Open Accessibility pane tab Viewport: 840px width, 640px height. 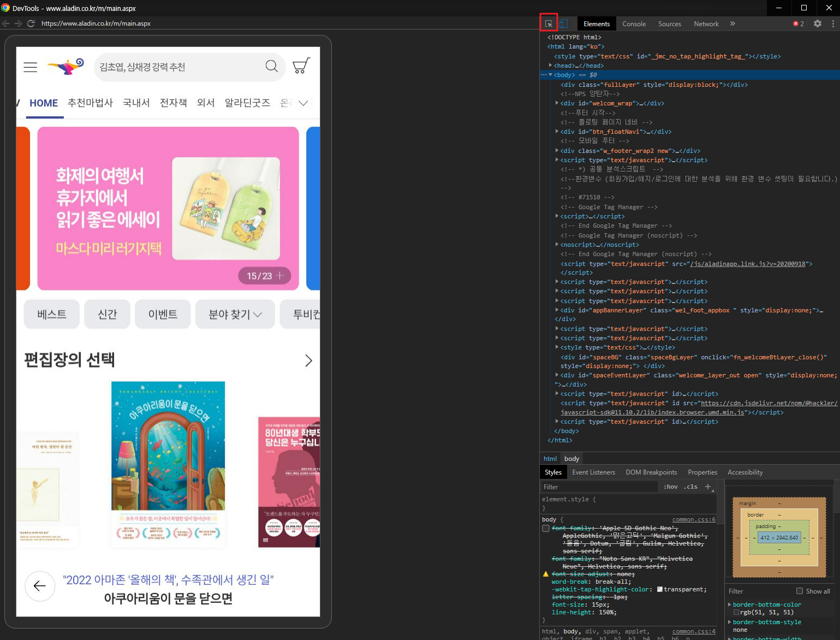click(745, 472)
